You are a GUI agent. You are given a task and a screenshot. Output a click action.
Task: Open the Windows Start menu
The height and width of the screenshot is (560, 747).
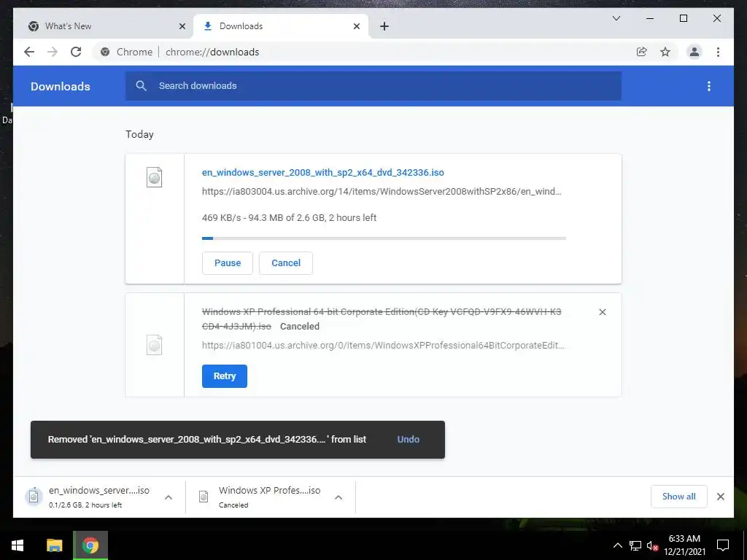tap(18, 545)
